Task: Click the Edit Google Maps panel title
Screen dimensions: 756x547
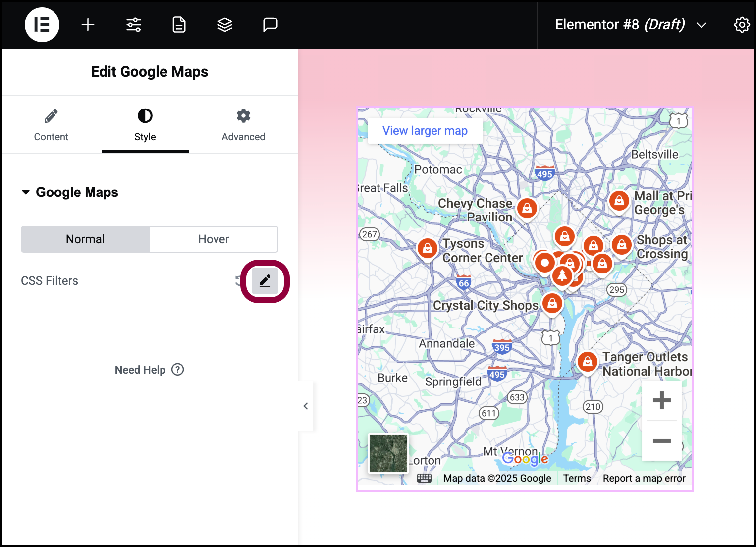Action: [x=150, y=72]
